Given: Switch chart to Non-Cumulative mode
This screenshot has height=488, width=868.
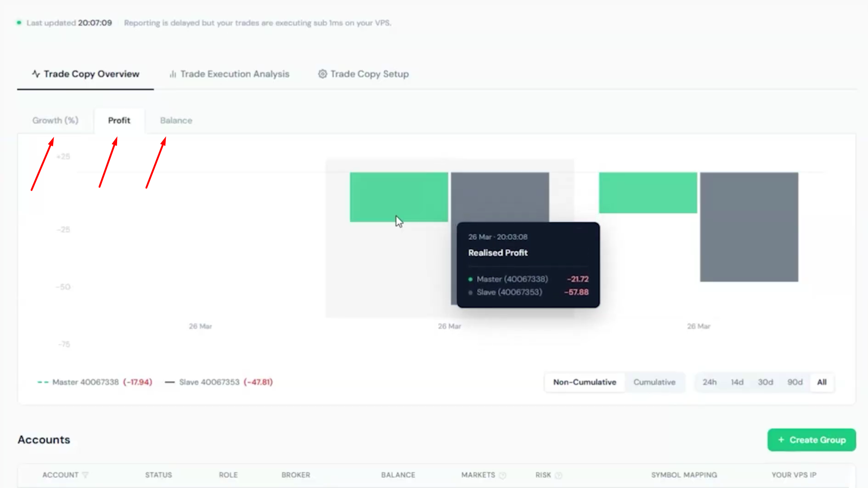Looking at the screenshot, I should pyautogui.click(x=585, y=382).
